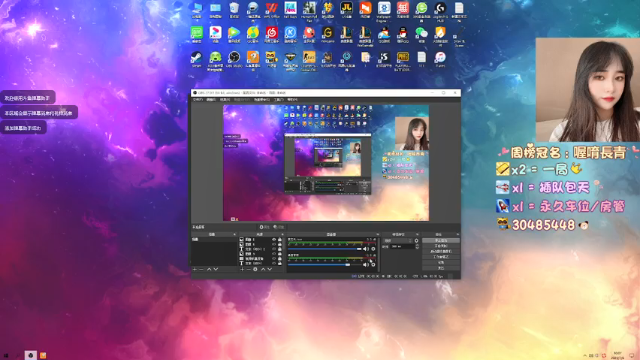Hide the 文本 (GDI+) 2 source
The width and height of the screenshot is (640, 360).
(x=274, y=249)
